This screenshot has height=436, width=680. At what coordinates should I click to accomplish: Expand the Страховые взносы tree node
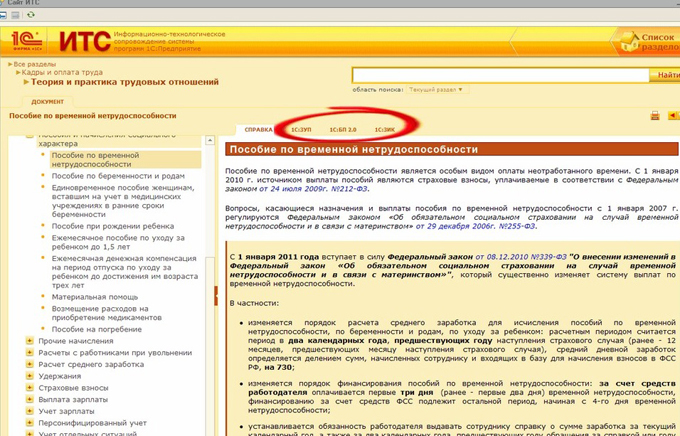pyautogui.click(x=29, y=388)
